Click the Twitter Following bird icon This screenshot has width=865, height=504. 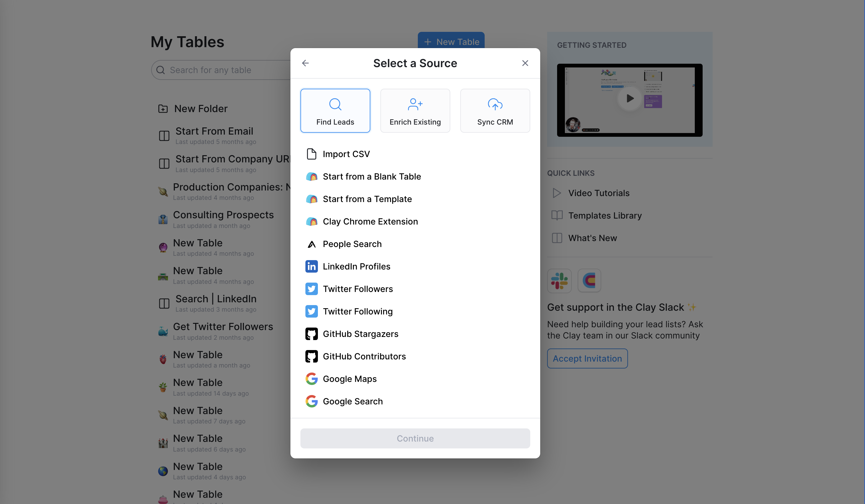coord(311,311)
